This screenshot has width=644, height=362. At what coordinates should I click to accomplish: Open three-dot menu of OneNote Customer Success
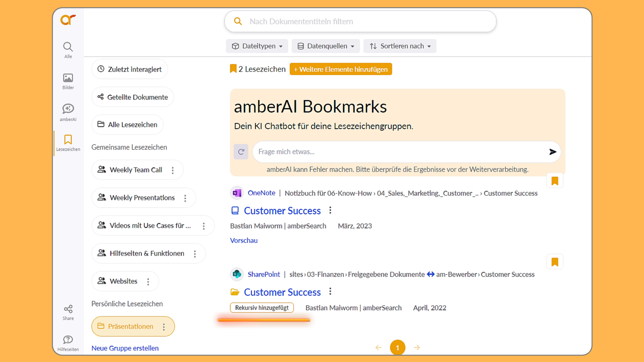click(x=330, y=210)
